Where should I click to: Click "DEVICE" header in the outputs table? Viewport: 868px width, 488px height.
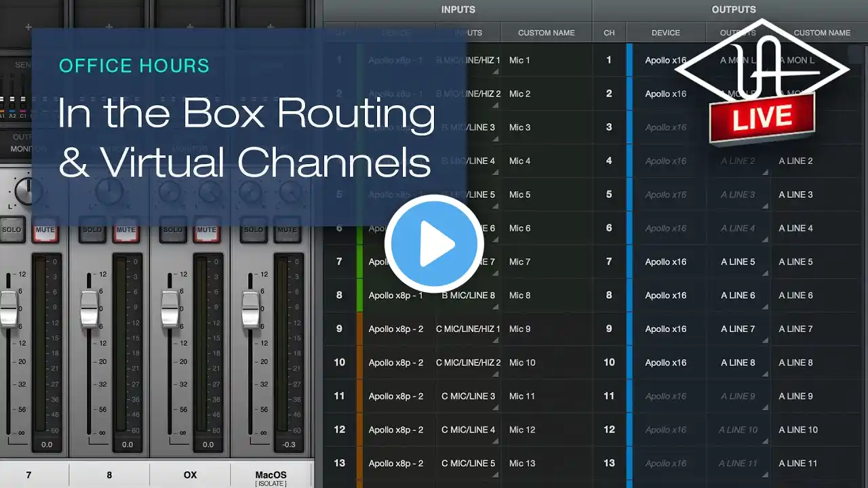click(666, 33)
